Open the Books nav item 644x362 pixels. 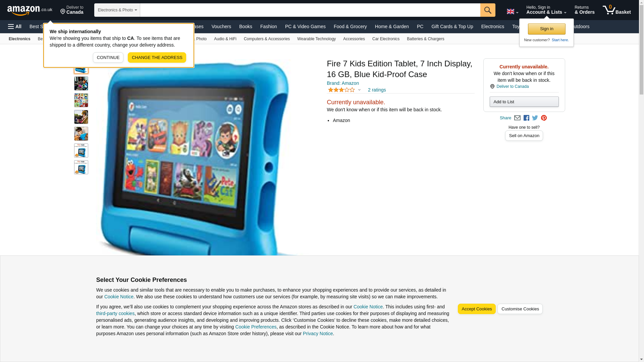(246, 26)
